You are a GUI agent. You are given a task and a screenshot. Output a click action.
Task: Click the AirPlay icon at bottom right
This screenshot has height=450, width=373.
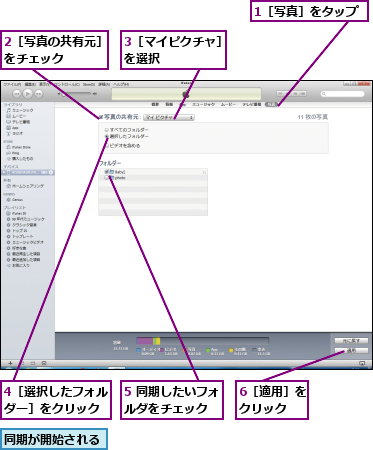[x=362, y=363]
